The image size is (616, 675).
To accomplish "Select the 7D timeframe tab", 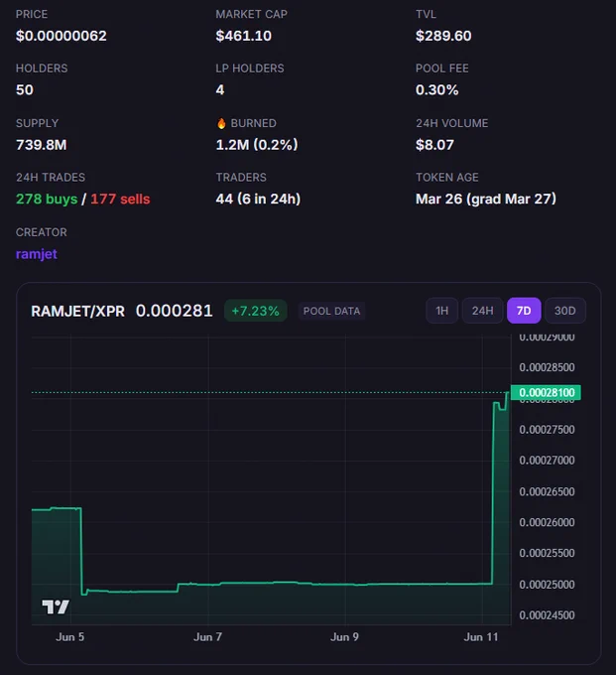I will (524, 311).
